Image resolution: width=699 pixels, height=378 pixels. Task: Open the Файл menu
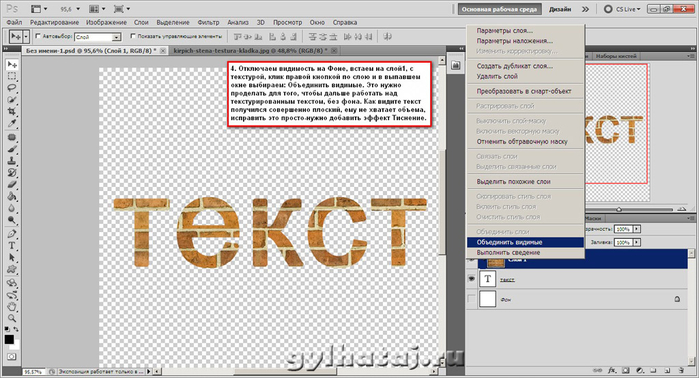(14, 22)
